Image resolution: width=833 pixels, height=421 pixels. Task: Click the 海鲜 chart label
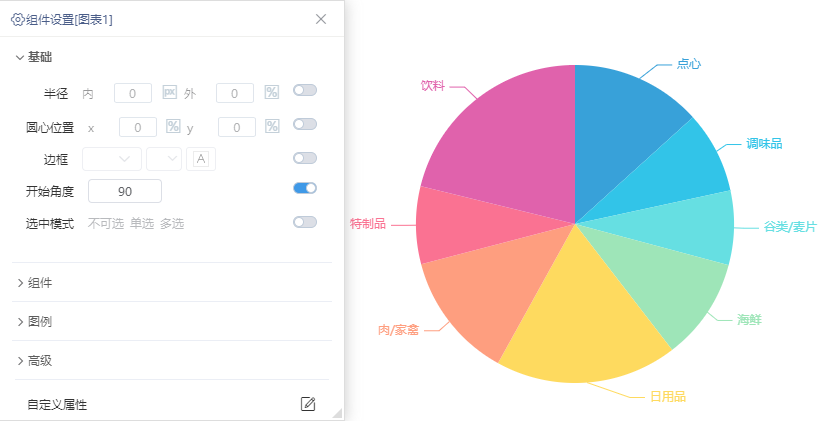pyautogui.click(x=749, y=319)
